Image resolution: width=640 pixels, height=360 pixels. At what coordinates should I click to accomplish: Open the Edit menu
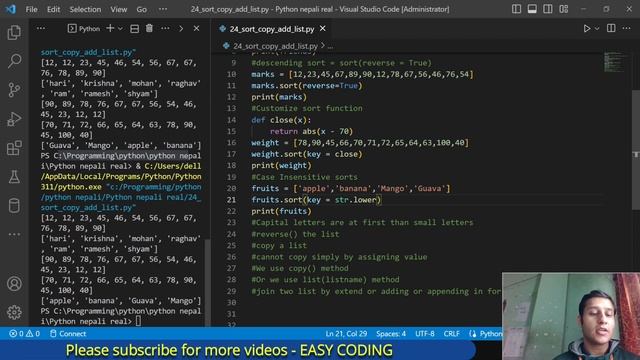pyautogui.click(x=53, y=9)
